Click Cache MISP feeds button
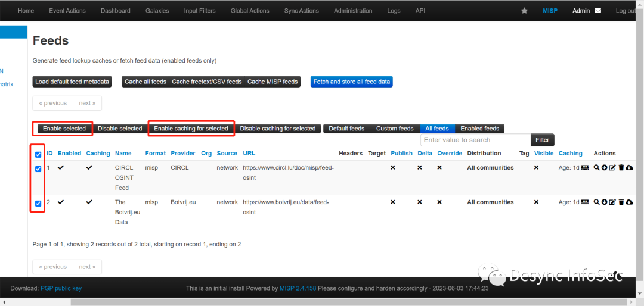The image size is (644, 306). [273, 82]
